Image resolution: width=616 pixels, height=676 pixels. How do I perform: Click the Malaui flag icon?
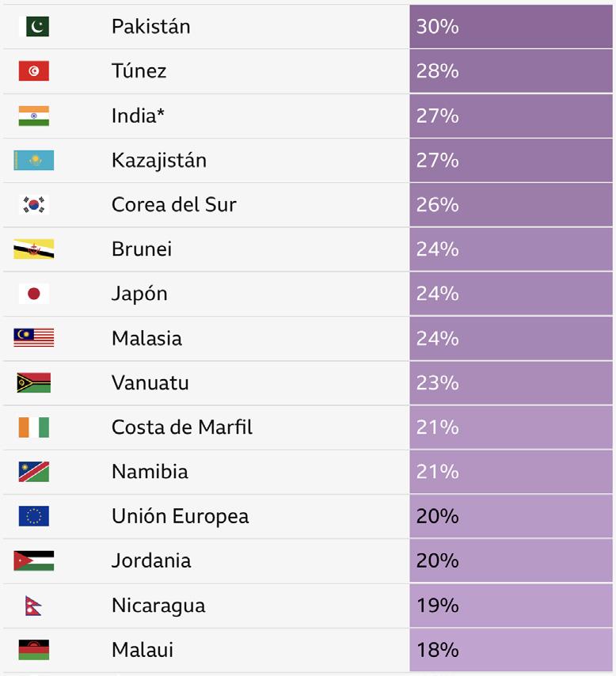pos(34,650)
